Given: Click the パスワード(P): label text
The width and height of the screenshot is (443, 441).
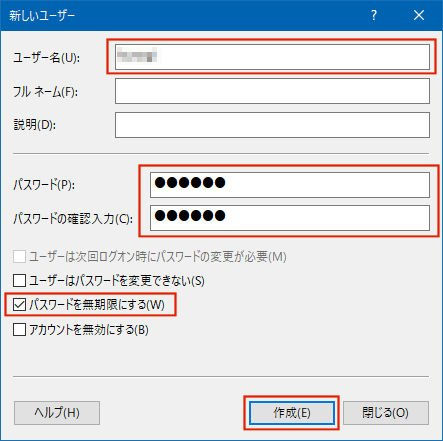Looking at the screenshot, I should point(44,184).
